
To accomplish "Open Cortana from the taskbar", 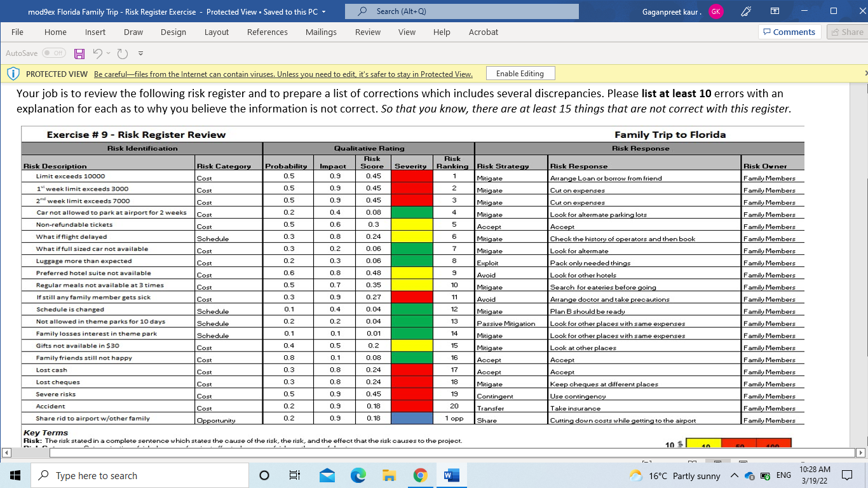I will click(x=264, y=475).
